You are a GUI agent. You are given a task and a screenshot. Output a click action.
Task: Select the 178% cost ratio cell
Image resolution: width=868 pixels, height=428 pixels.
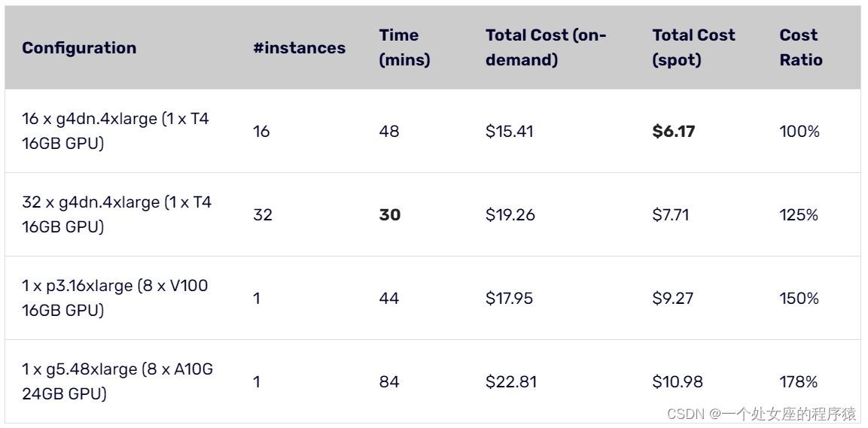click(798, 381)
